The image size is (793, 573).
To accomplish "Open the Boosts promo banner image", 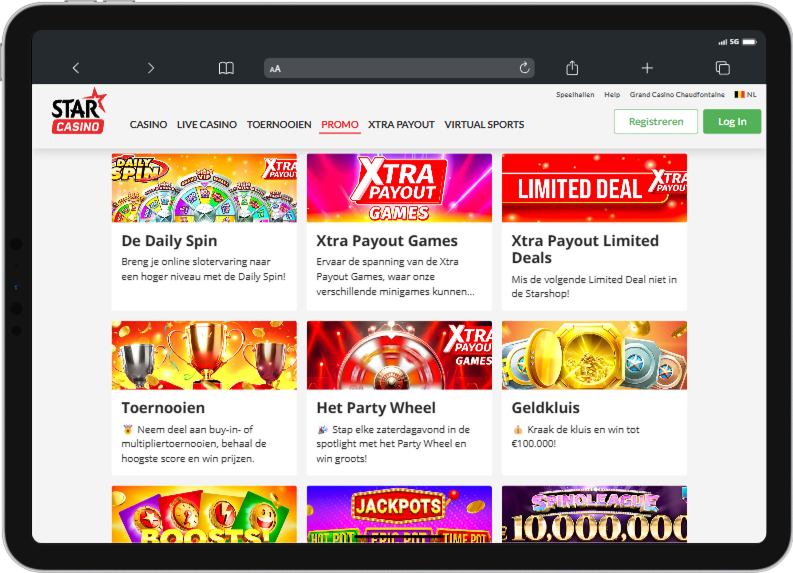I will [x=204, y=514].
